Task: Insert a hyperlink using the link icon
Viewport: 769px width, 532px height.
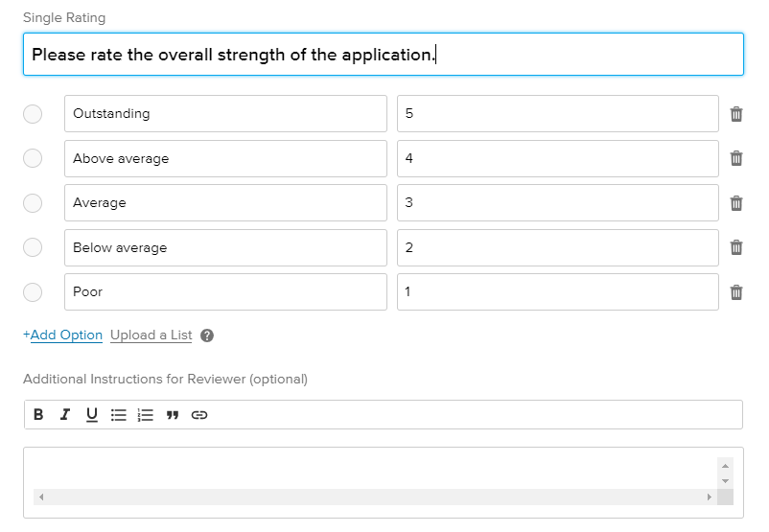Action: coord(199,415)
